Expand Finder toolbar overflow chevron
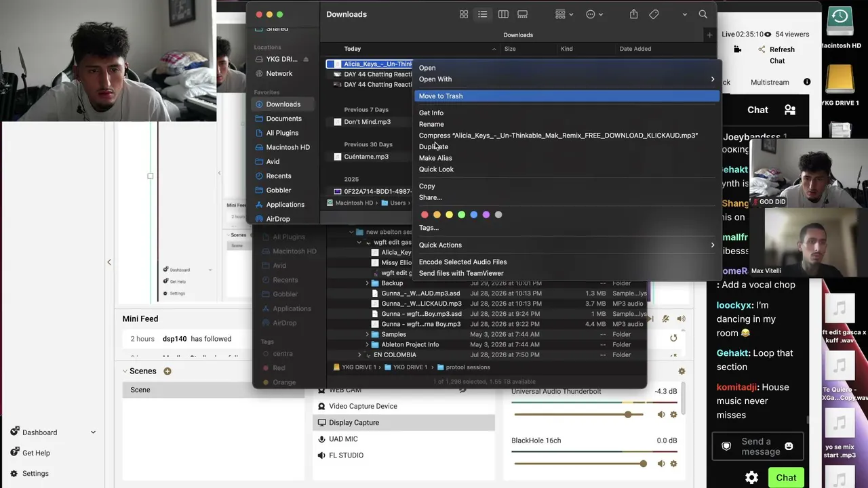This screenshot has height=488, width=868. [685, 14]
